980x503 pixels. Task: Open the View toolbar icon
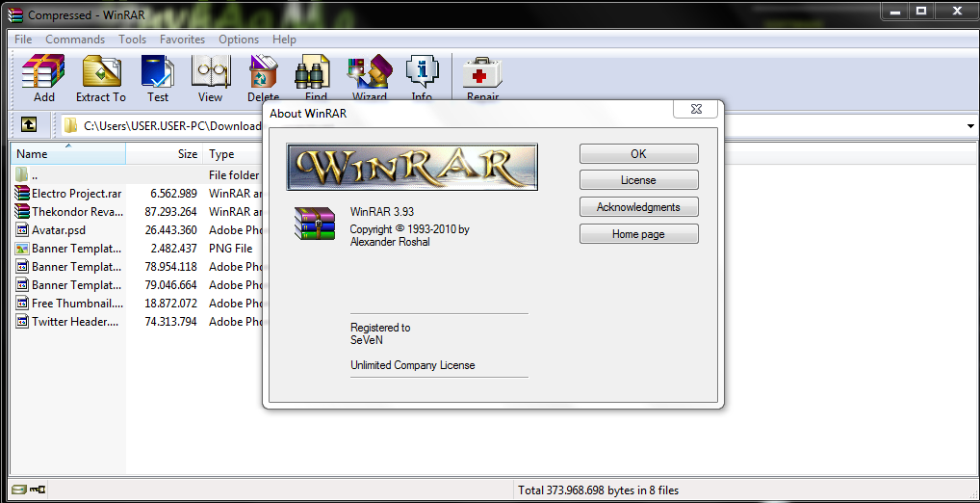coord(210,78)
